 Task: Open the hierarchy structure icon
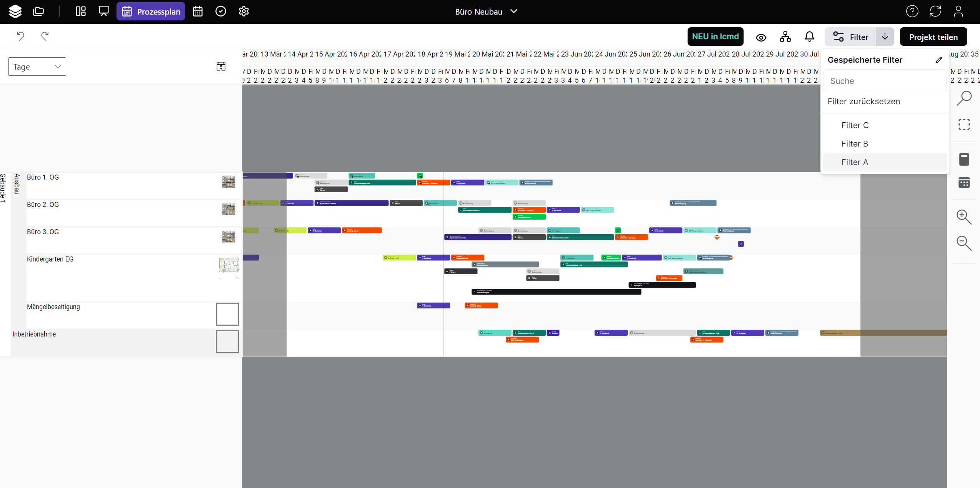pos(785,37)
